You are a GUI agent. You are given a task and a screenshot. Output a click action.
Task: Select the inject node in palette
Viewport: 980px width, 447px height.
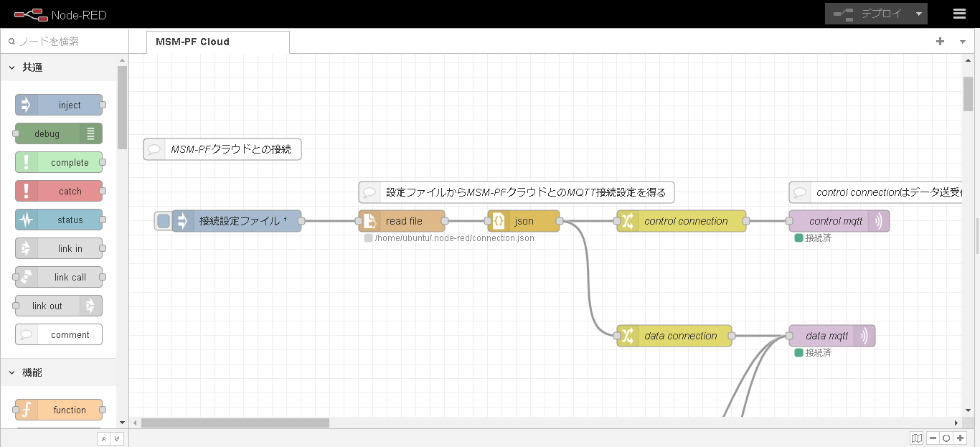(59, 105)
